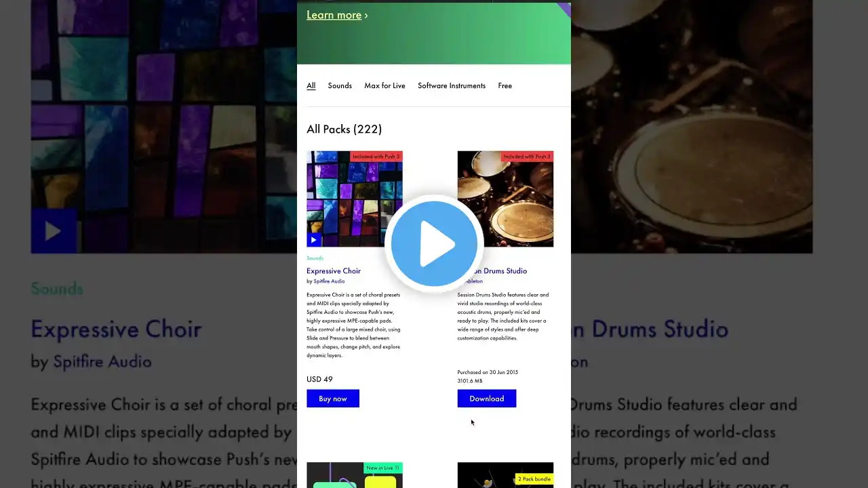Click the 'All Packs (222)' heading
The image size is (868, 488).
[x=344, y=129]
